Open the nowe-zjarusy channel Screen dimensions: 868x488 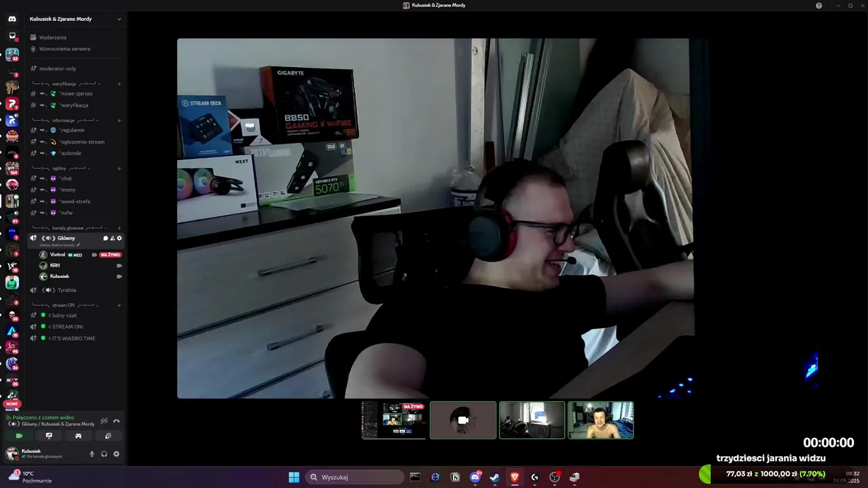(x=76, y=94)
